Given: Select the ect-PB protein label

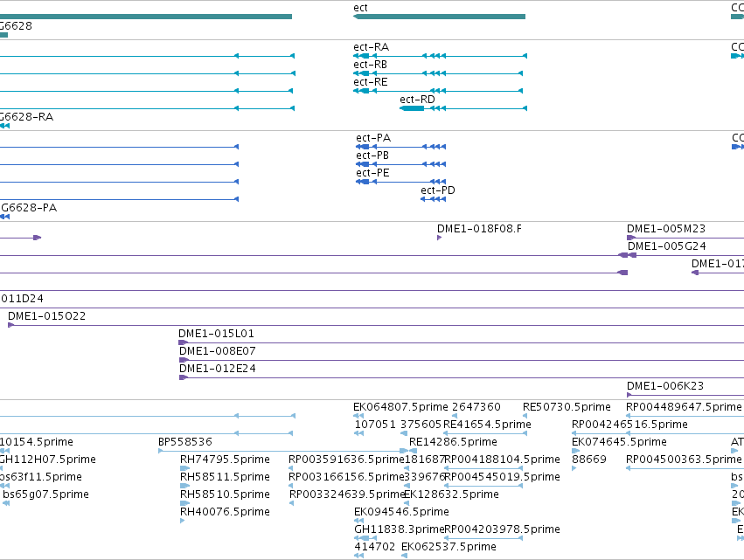Looking at the screenshot, I should 372,156.
